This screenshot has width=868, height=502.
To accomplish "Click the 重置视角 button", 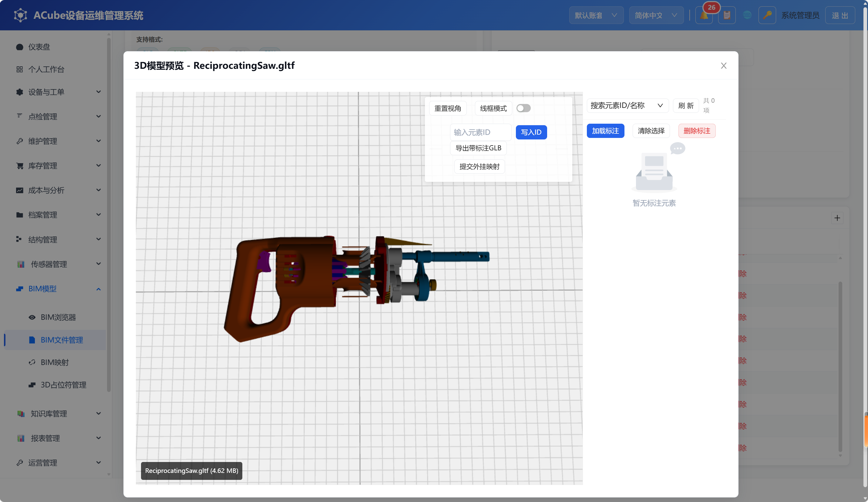I will pyautogui.click(x=448, y=108).
